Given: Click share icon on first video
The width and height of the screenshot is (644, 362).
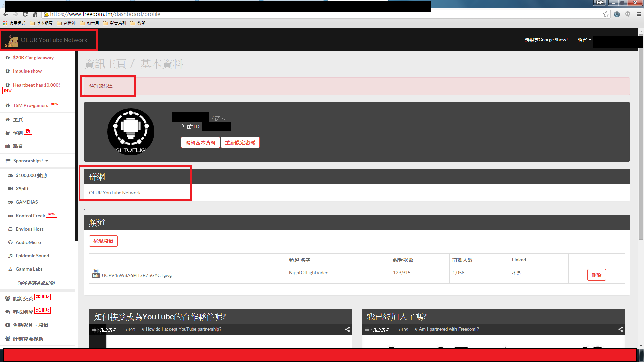Looking at the screenshot, I should coord(347,329).
